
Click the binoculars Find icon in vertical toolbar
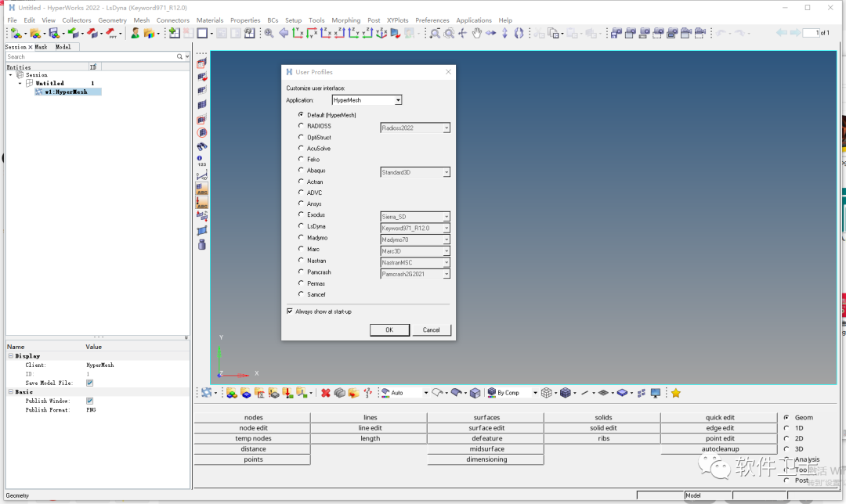click(202, 146)
